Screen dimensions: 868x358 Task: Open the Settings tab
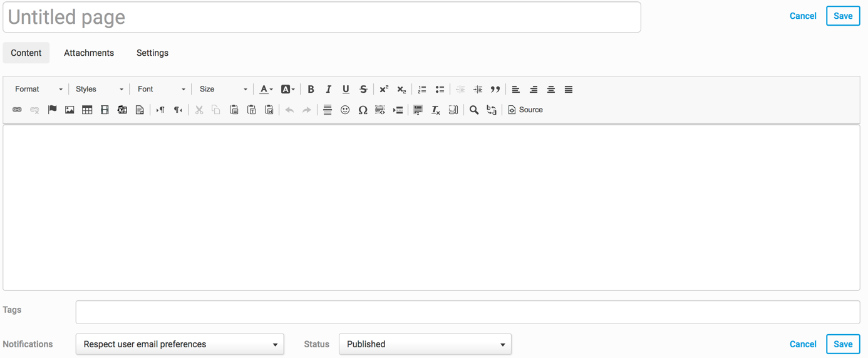click(x=152, y=53)
